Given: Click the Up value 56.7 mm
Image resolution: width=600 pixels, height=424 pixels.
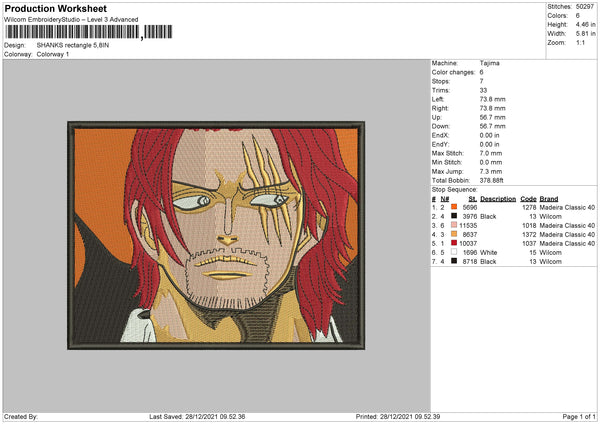Looking at the screenshot, I should click(492, 117).
